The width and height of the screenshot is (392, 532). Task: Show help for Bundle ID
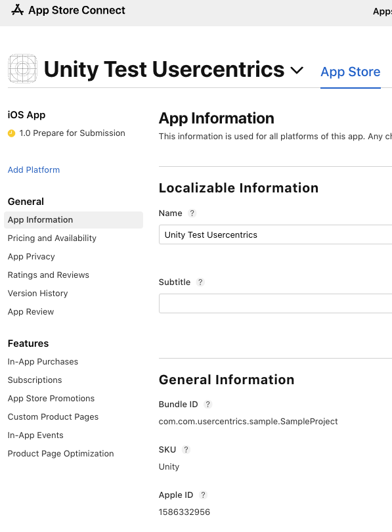point(207,404)
